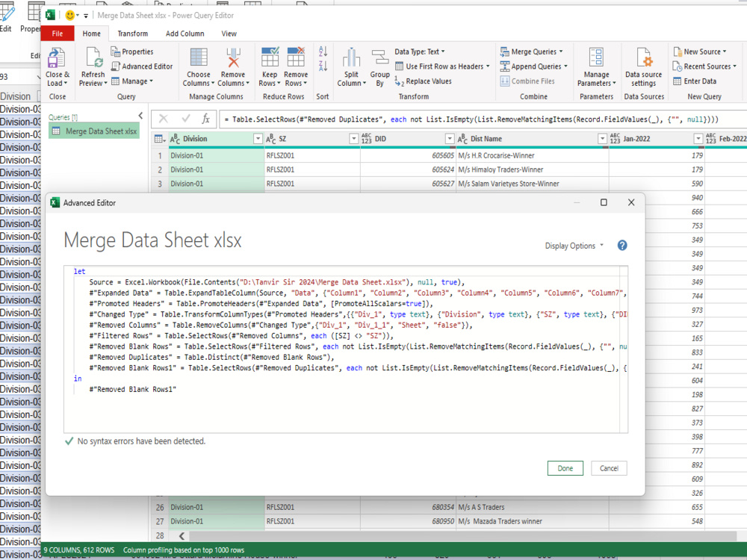Click the Choose Columns icon
The width and height of the screenshot is (747, 560).
pyautogui.click(x=199, y=57)
